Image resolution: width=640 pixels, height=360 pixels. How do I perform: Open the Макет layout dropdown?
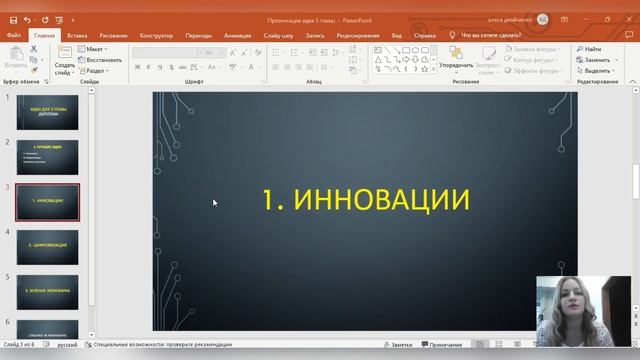coord(93,49)
